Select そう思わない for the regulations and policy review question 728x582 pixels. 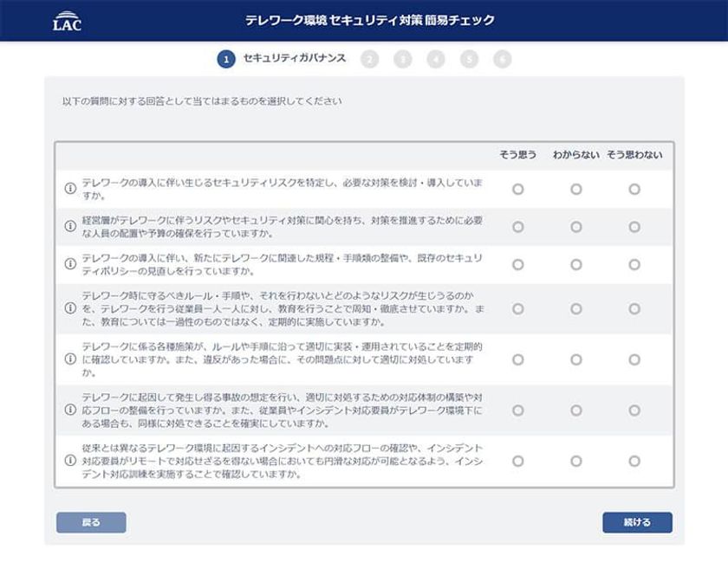coord(634,264)
